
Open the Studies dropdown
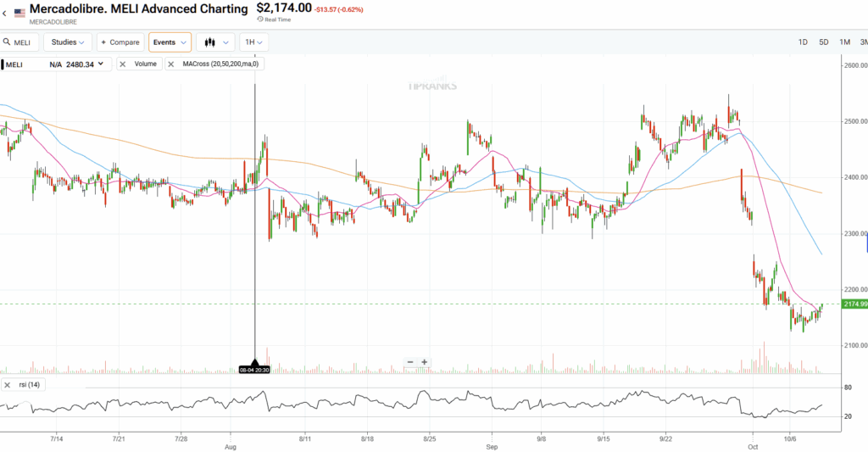pyautogui.click(x=67, y=42)
